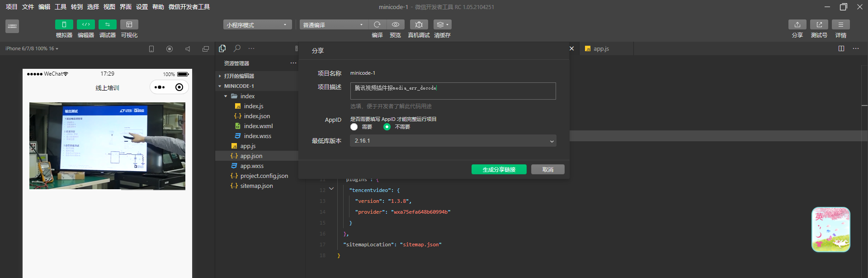This screenshot has height=278, width=868.
Task: Open the 文件 menu
Action: click(x=28, y=7)
